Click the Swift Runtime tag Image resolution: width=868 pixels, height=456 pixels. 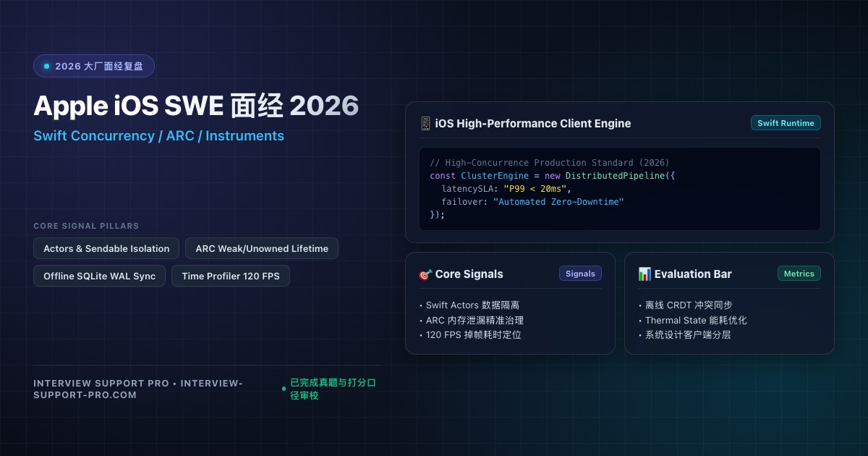click(786, 123)
